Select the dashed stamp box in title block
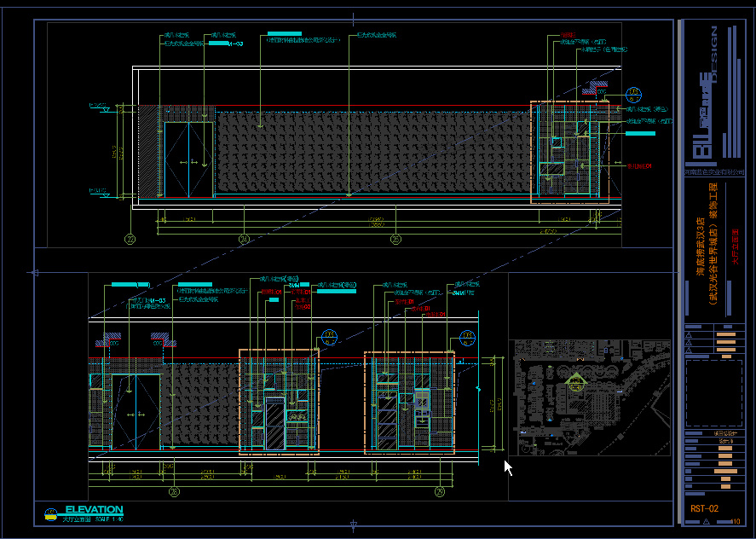Screen dimensions: 756x539 click(714, 391)
